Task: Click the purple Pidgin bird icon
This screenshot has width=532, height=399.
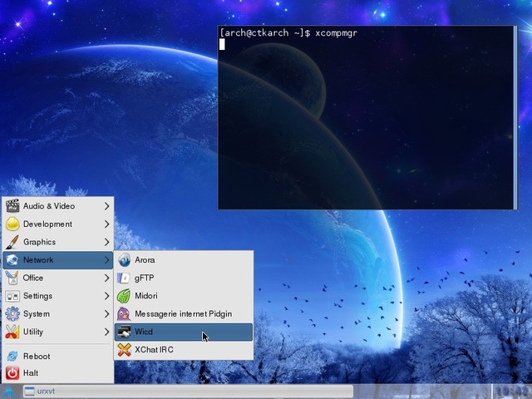Action: click(x=124, y=314)
